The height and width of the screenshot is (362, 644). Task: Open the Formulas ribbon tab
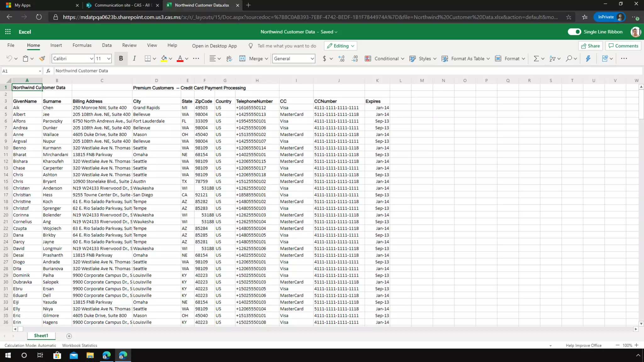(82, 45)
